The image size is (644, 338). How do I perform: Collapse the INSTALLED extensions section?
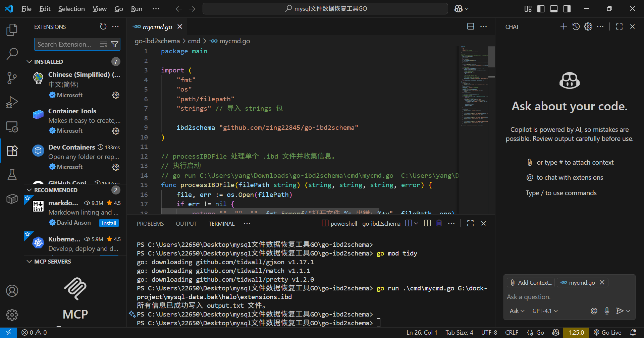(x=30, y=62)
